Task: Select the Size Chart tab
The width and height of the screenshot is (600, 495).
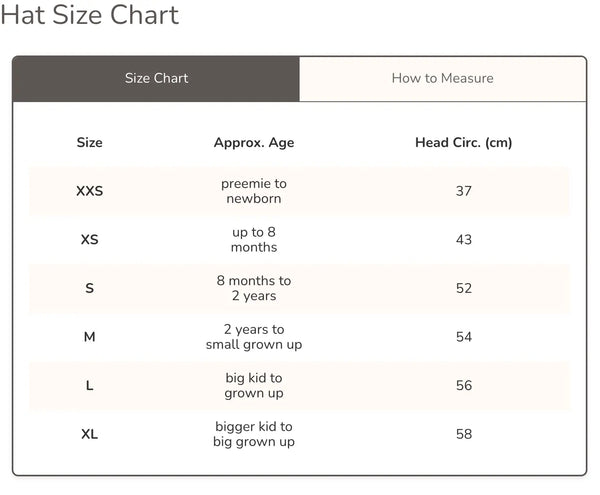Action: (x=156, y=78)
